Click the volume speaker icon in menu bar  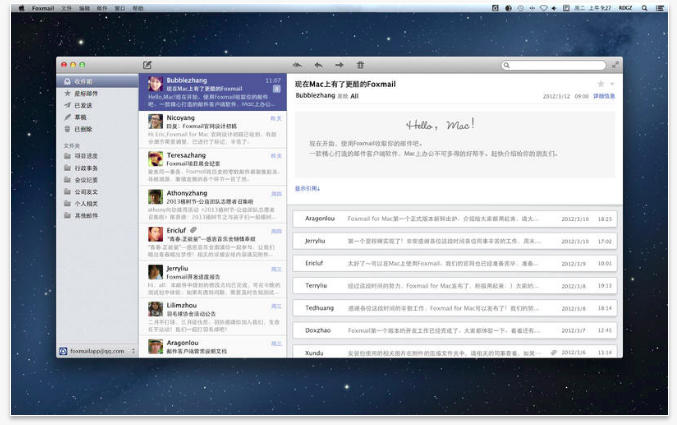pyautogui.click(x=554, y=8)
